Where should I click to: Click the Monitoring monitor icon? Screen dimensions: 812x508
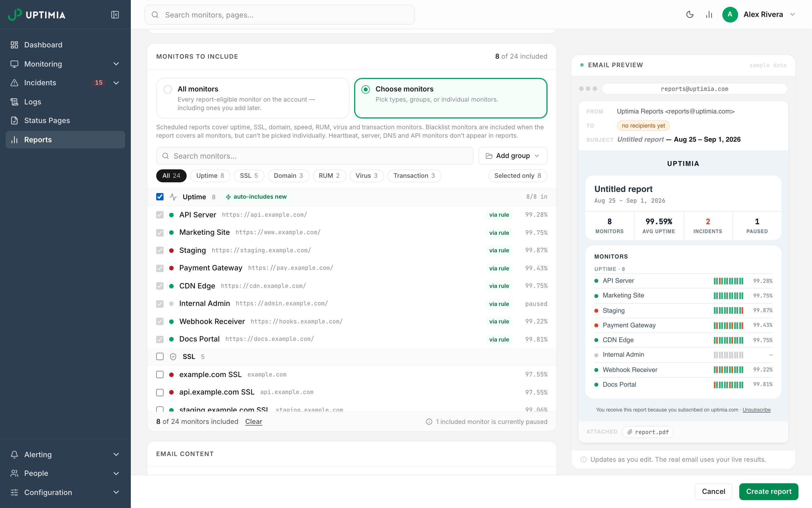(x=14, y=64)
